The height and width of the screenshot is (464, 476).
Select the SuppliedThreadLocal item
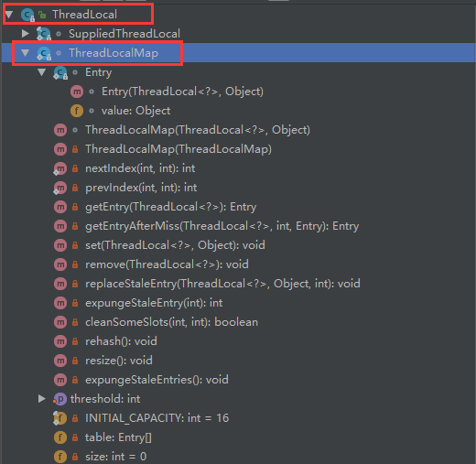(x=124, y=34)
